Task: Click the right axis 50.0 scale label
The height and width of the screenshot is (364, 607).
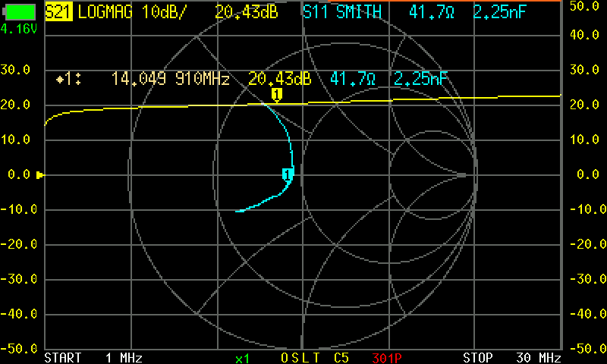Action: 584,6
